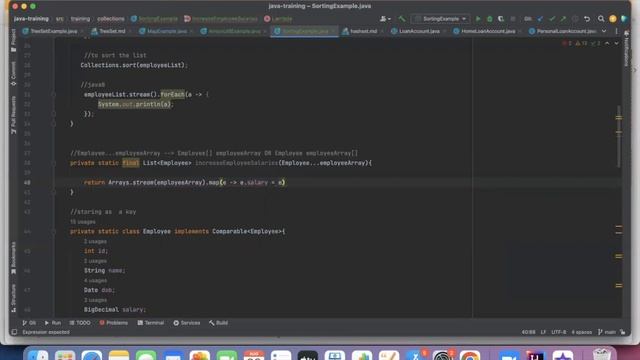The height and width of the screenshot is (360, 640).
Task: Open the Run tool window
Action: [x=53, y=323]
